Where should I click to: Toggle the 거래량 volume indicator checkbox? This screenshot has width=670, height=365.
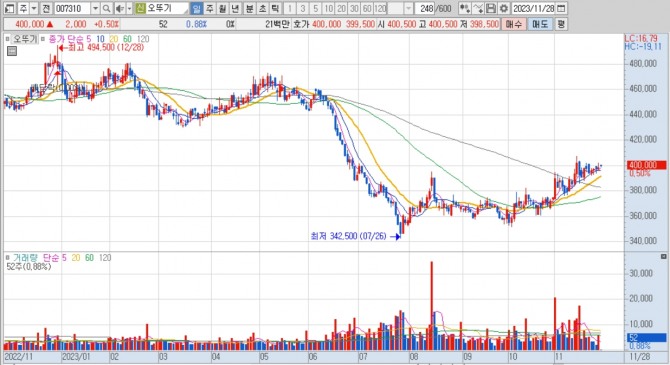8,257
